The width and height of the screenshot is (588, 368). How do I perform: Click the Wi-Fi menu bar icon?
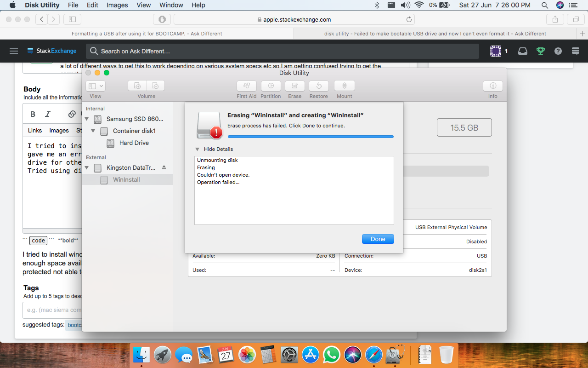(419, 5)
